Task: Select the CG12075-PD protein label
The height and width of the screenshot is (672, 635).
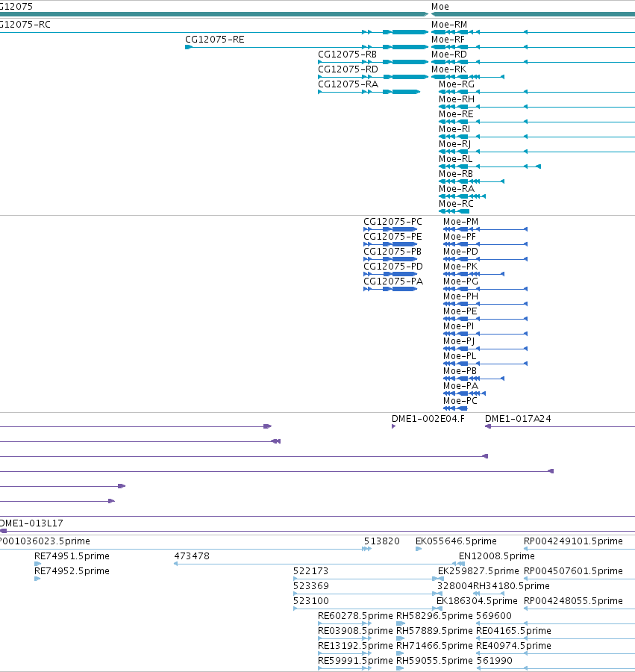Action: tap(393, 267)
